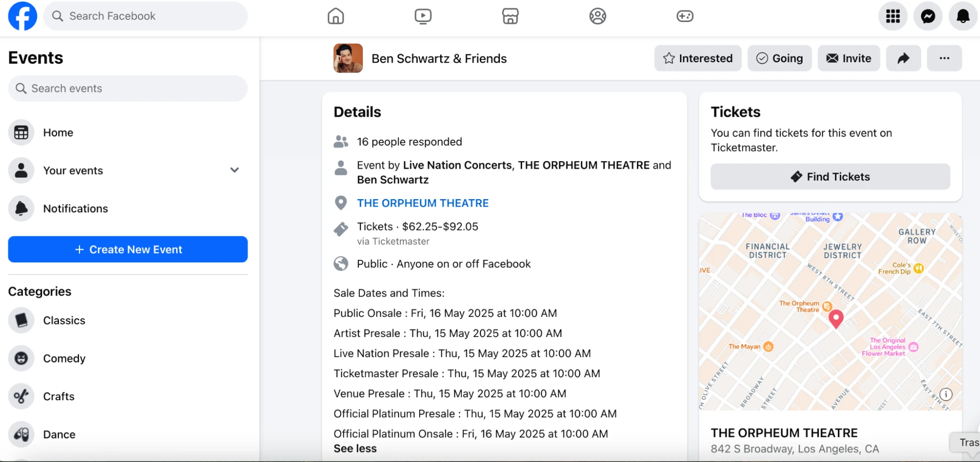Image resolution: width=980 pixels, height=462 pixels.
Task: Click the Comedy category icon
Action: point(21,359)
